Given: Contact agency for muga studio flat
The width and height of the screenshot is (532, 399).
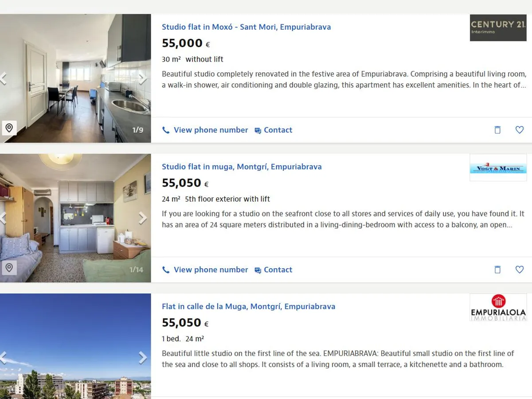Looking at the screenshot, I should pos(274,270).
